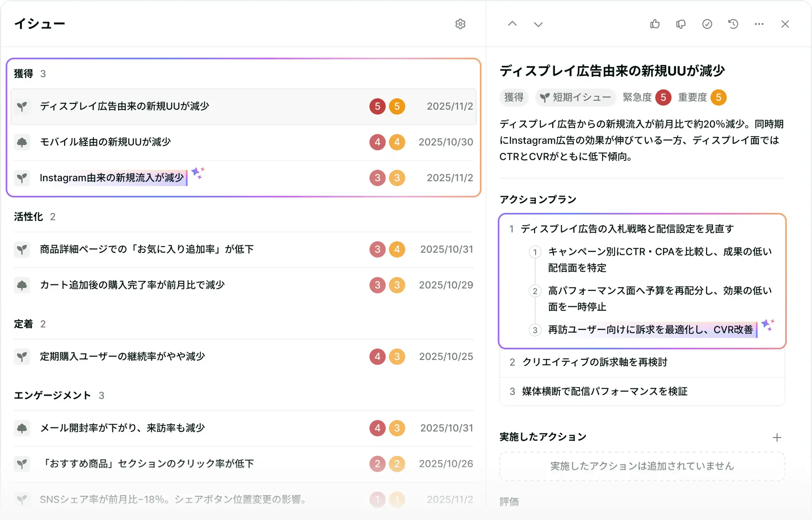The image size is (812, 520).
Task: Give thumbs-down feedback on the issue
Action: (x=681, y=24)
